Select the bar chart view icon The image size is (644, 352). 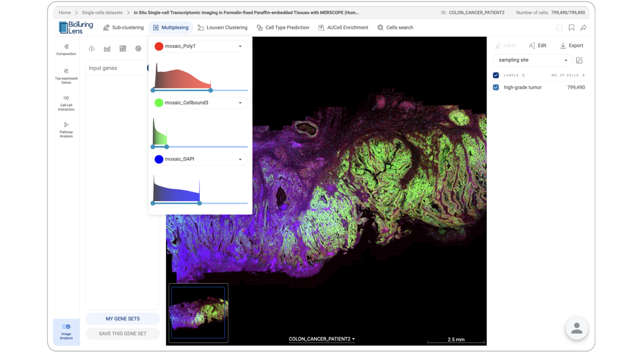coord(107,49)
